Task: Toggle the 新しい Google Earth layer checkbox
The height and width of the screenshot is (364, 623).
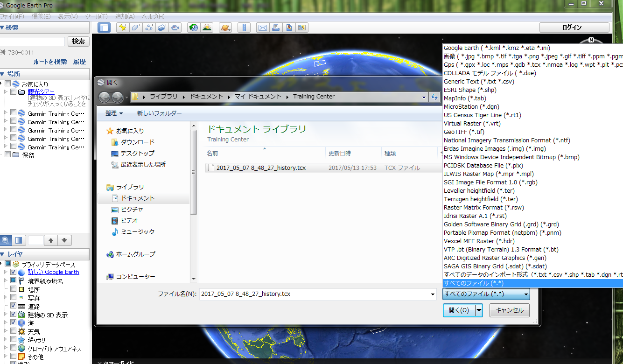Action: coord(13,272)
